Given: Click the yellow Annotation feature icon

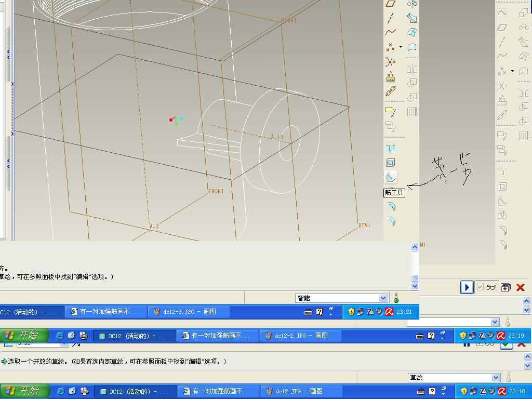Looking at the screenshot, I should click(391, 111).
